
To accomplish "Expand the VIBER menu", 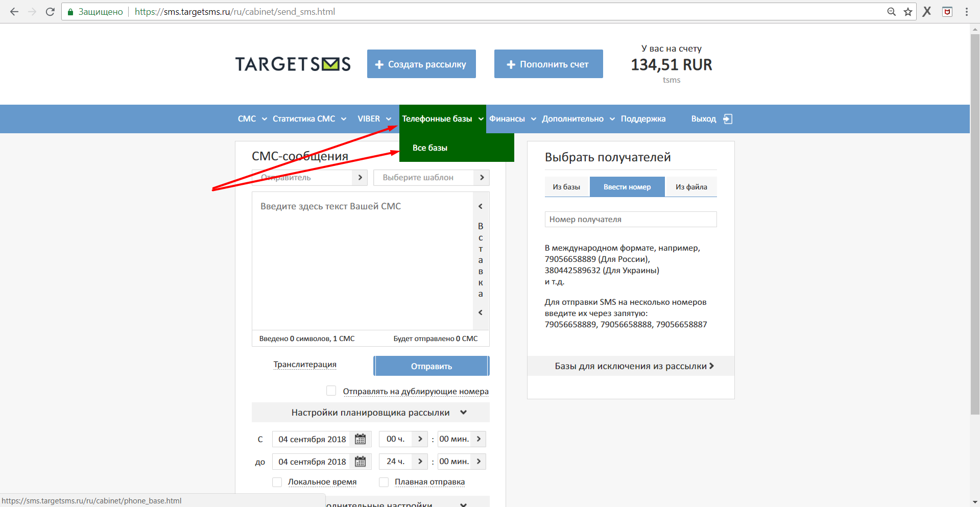I will point(374,119).
